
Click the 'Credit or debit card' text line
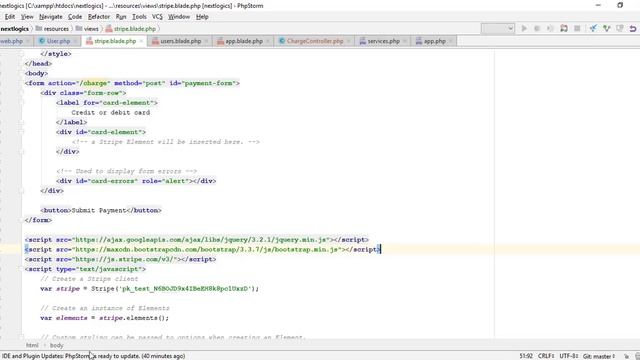[x=111, y=113]
